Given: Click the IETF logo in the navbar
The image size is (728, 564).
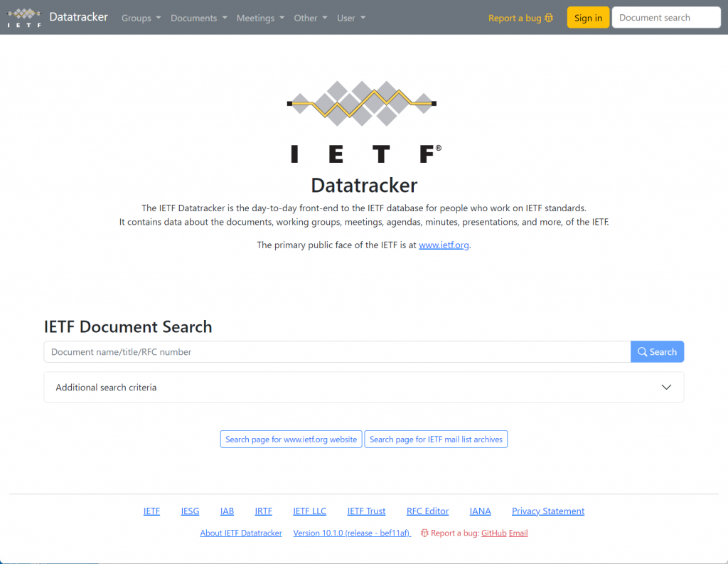Looking at the screenshot, I should [x=23, y=17].
